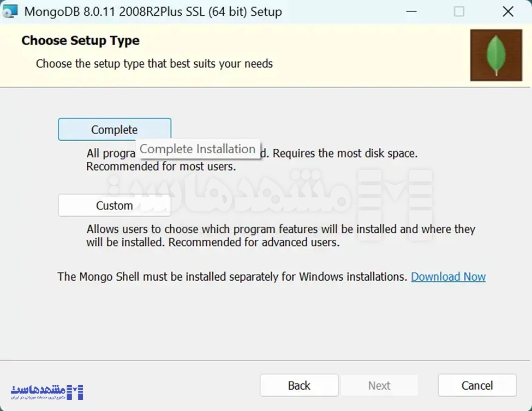This screenshot has height=411, width=532.
Task: Cancel the MongoDB installation
Action: pyautogui.click(x=476, y=385)
